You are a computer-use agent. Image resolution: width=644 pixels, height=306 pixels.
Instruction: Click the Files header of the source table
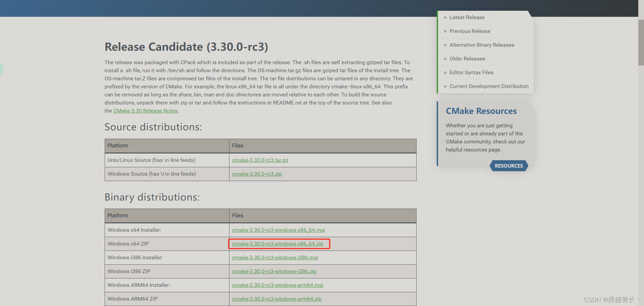click(323, 146)
